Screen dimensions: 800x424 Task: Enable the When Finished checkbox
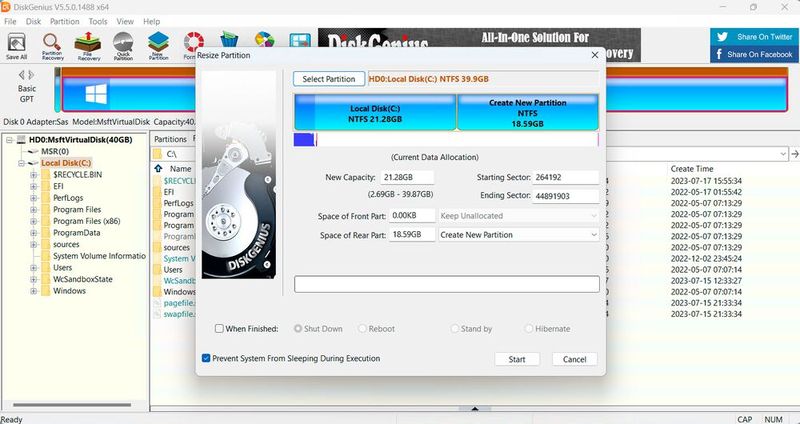click(x=219, y=329)
